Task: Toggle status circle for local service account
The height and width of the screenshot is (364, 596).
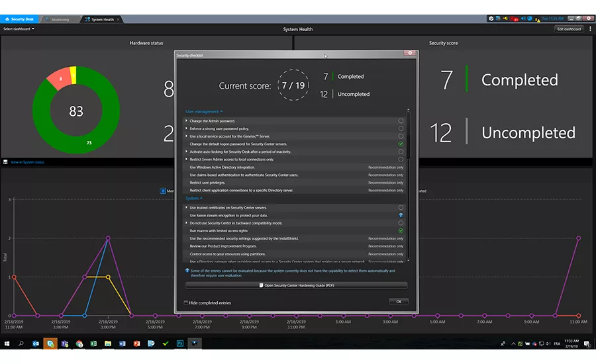Action: pos(401,136)
